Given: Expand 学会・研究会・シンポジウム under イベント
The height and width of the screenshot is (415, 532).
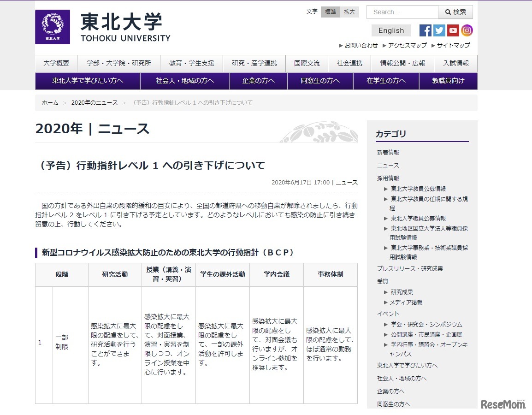Looking at the screenshot, I should click(426, 324).
